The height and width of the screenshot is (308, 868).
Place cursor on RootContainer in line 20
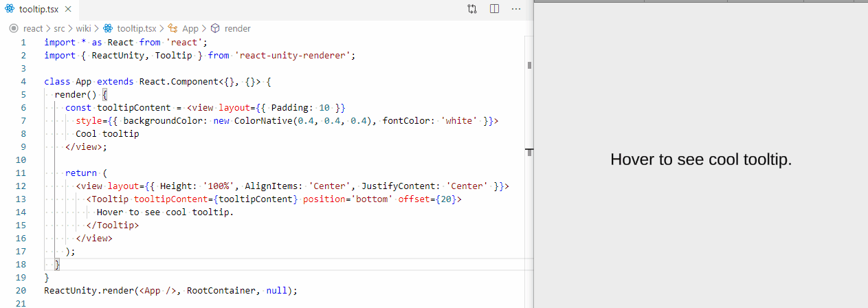(x=221, y=290)
